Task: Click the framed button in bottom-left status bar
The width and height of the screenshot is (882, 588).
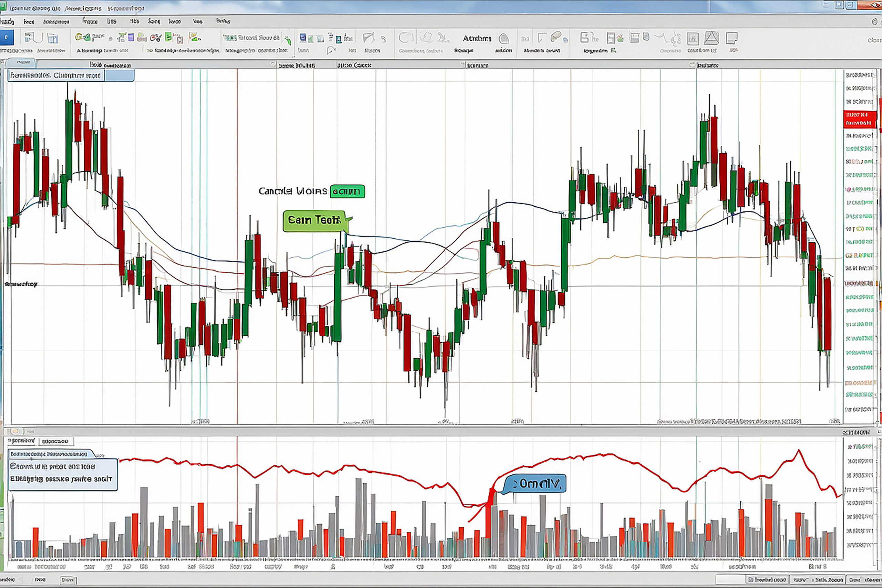Action: (68, 580)
